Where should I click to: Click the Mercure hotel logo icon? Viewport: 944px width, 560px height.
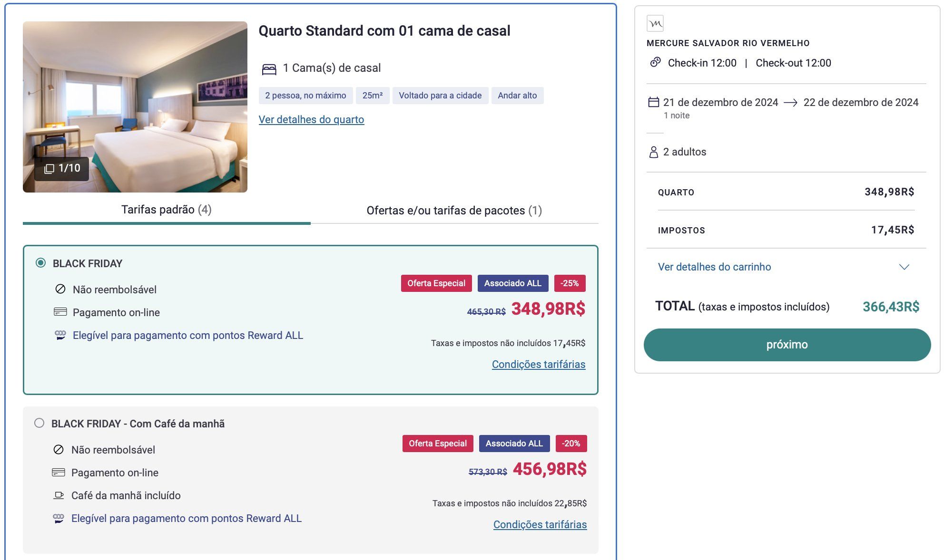(x=655, y=23)
